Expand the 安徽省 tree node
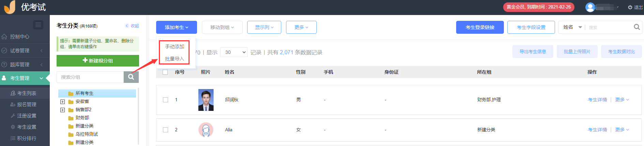 (62, 102)
